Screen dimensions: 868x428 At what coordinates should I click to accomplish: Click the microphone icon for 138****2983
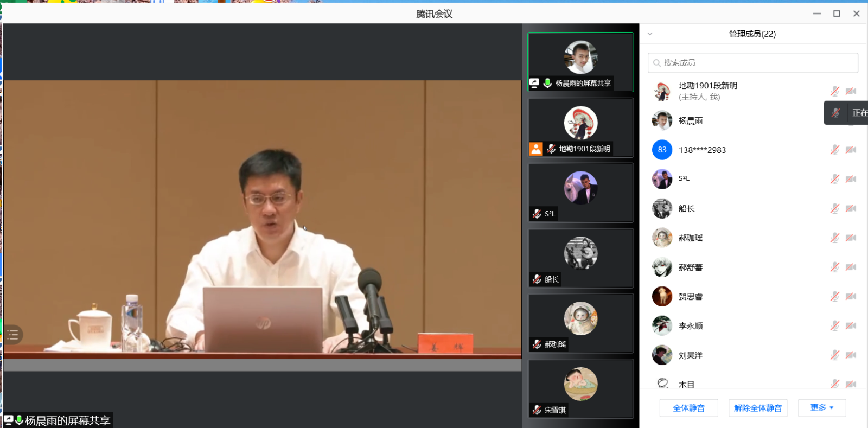pos(834,150)
